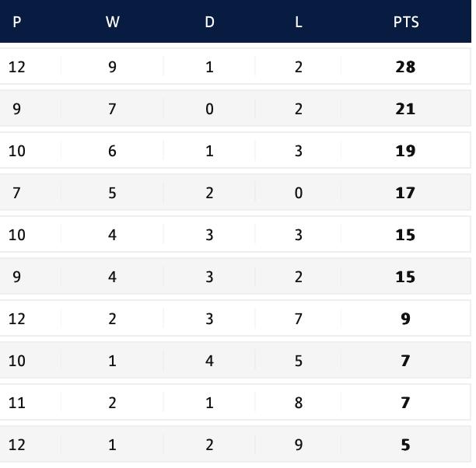Select the 21 points cell
This screenshot has width=476, height=468.
[405, 109]
